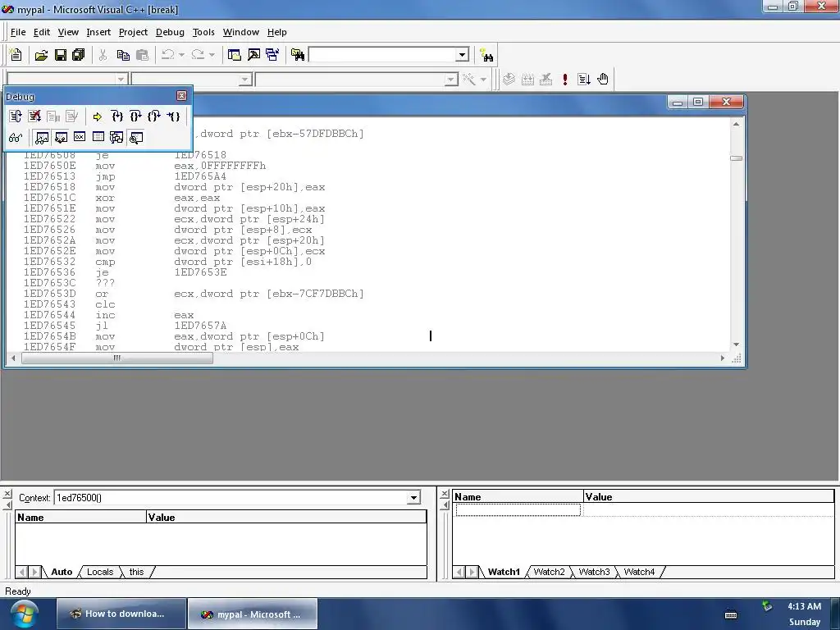Open the Project menu
The height and width of the screenshot is (630, 840).
click(x=133, y=32)
